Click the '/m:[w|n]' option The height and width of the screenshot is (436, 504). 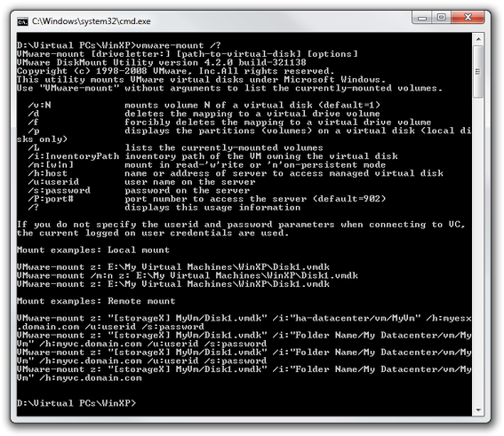coord(51,164)
